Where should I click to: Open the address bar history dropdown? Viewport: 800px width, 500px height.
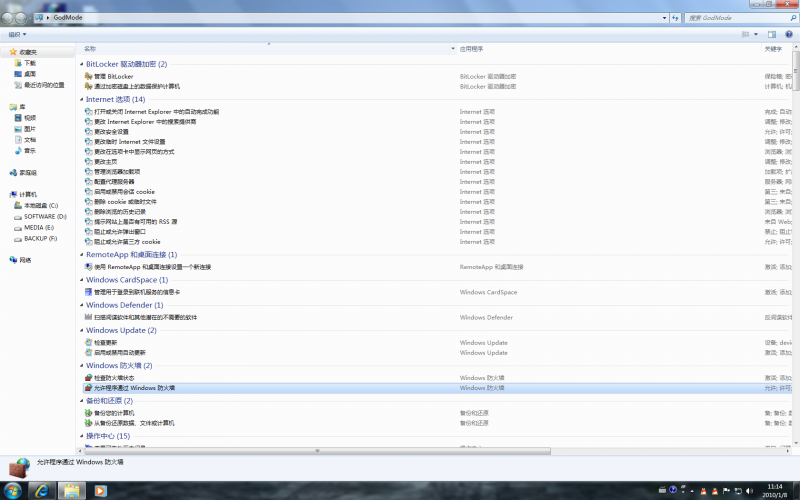664,18
